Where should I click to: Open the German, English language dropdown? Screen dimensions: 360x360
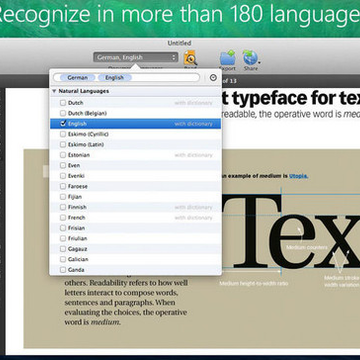click(136, 57)
